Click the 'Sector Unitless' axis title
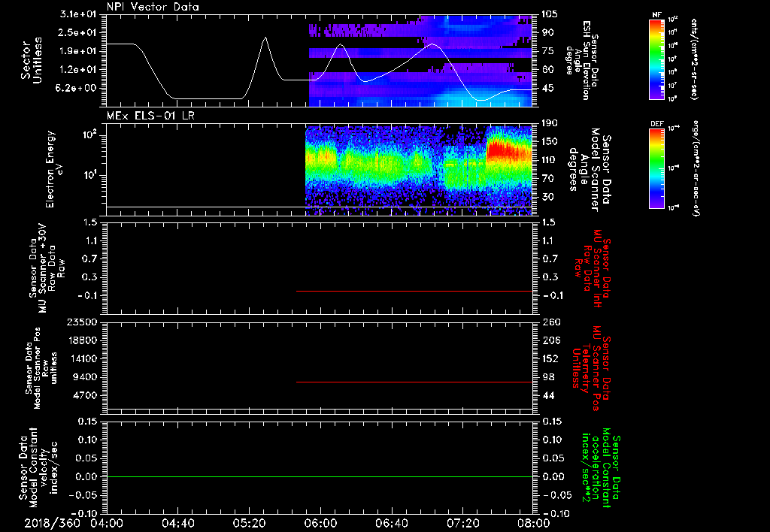Viewport: 770px width, 532px height. pos(32,60)
